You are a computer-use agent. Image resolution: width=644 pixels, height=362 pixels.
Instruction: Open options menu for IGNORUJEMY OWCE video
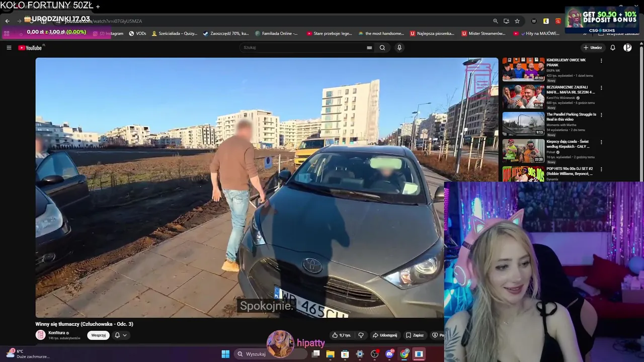tap(601, 61)
